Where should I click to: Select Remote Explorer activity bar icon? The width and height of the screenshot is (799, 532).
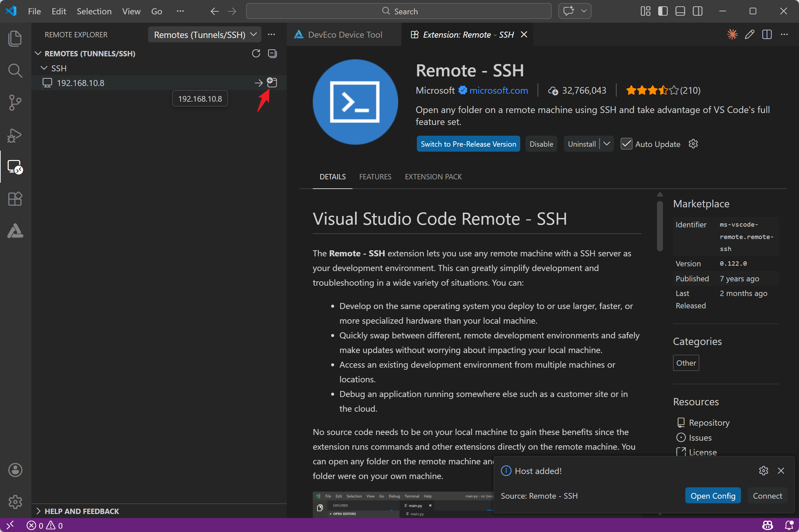[x=15, y=167]
